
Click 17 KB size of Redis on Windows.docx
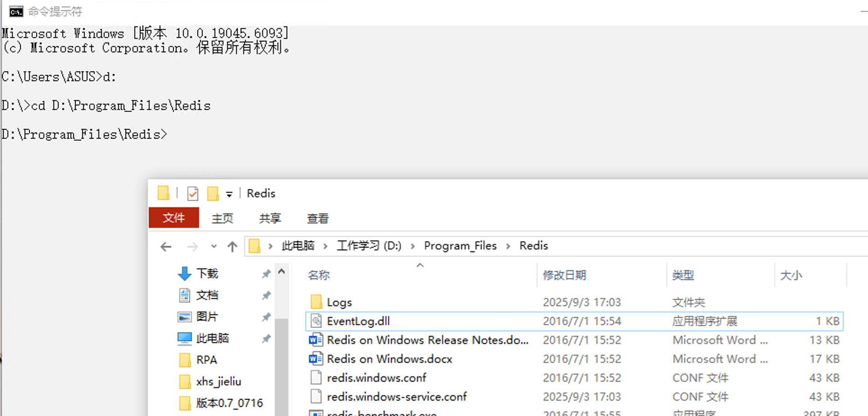click(x=824, y=359)
